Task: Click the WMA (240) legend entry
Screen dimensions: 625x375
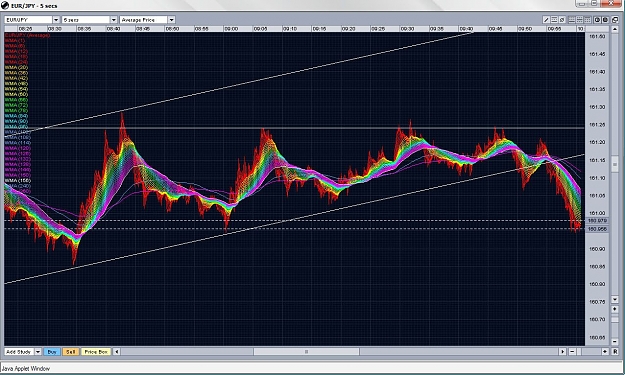Action: 18,186
